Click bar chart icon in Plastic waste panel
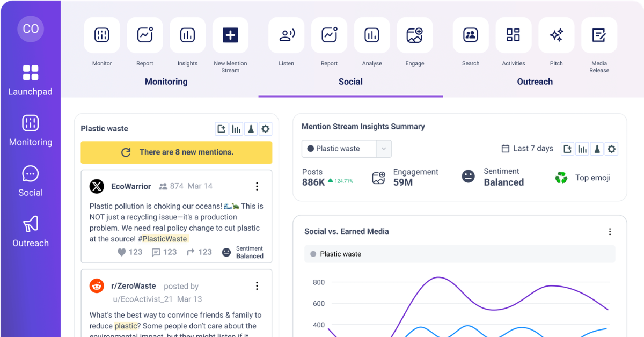The width and height of the screenshot is (644, 337). [236, 129]
